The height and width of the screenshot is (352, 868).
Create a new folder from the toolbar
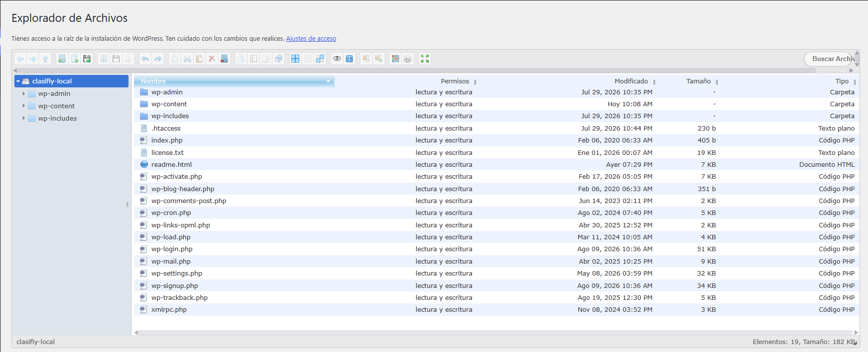click(62, 59)
